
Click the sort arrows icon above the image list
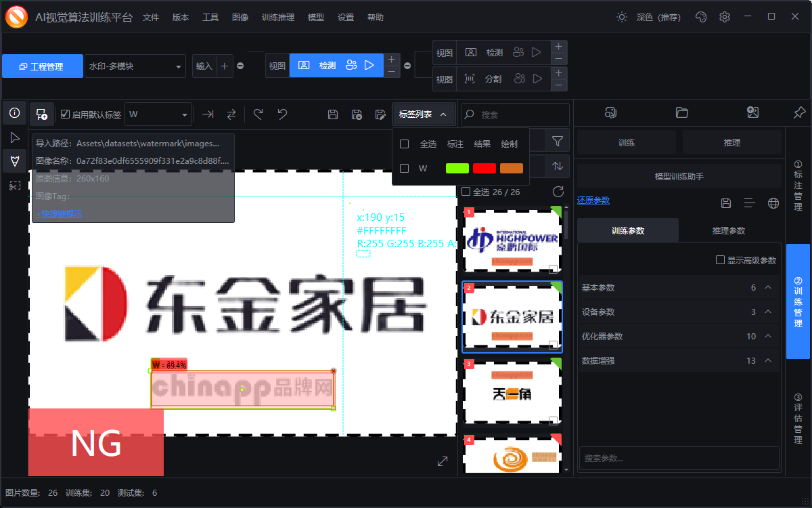(557, 165)
